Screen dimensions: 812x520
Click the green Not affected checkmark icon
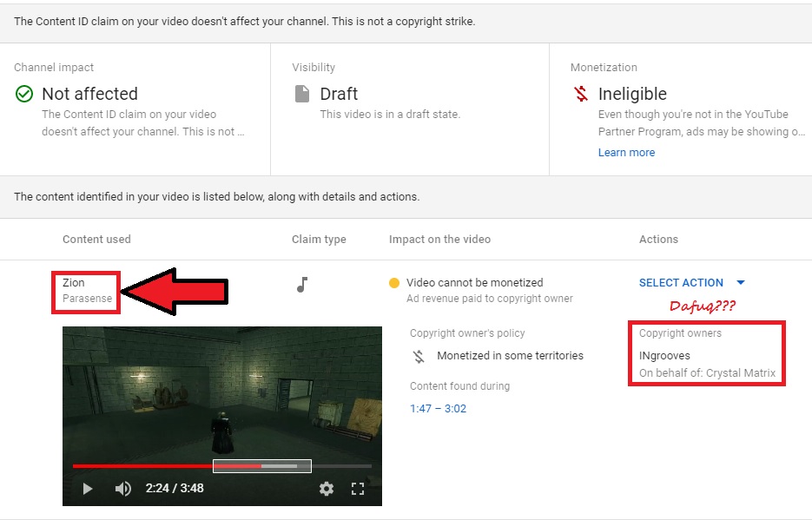(24, 94)
